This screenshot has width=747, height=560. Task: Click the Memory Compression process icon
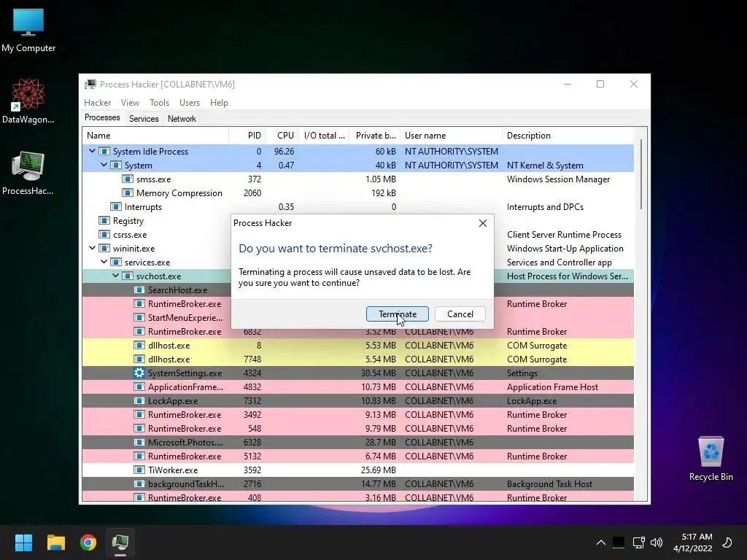pos(127,192)
